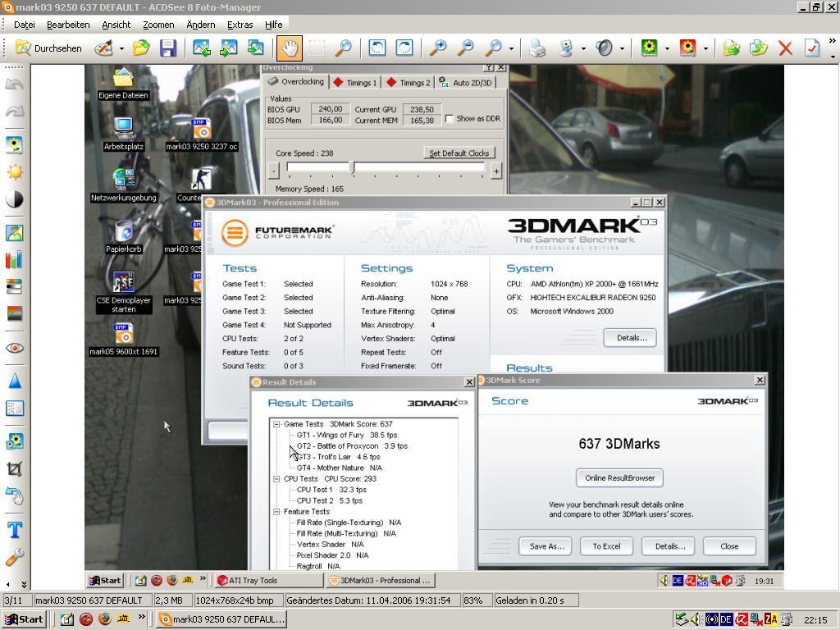Screen dimensions: 840x630
Task: Click the Core Speed slider handle
Action: pos(353,167)
